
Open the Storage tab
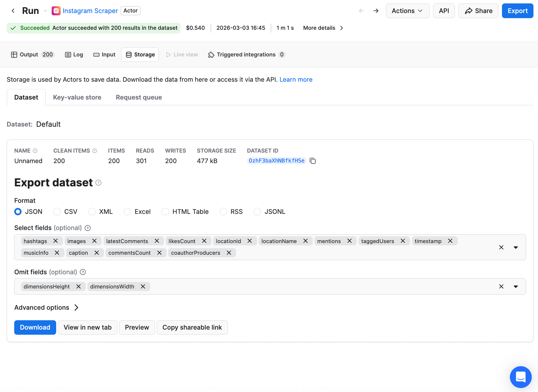click(140, 54)
